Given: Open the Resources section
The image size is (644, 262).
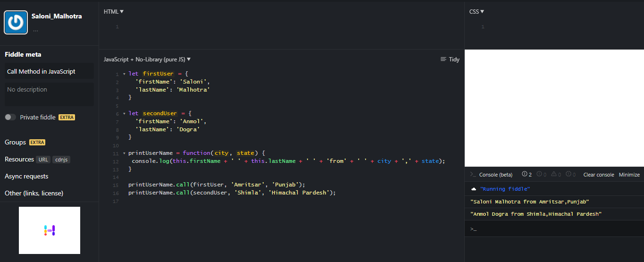Looking at the screenshot, I should (19, 159).
